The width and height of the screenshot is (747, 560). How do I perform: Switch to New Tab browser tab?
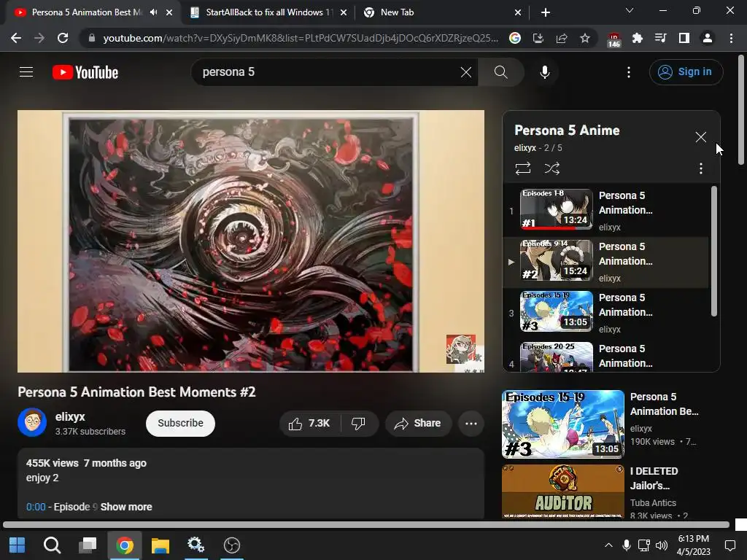441,12
